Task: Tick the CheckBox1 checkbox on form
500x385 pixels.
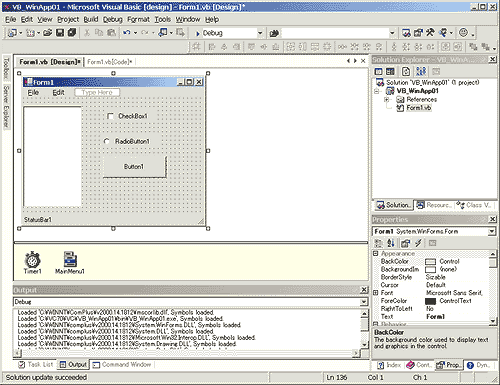Action: click(x=110, y=116)
